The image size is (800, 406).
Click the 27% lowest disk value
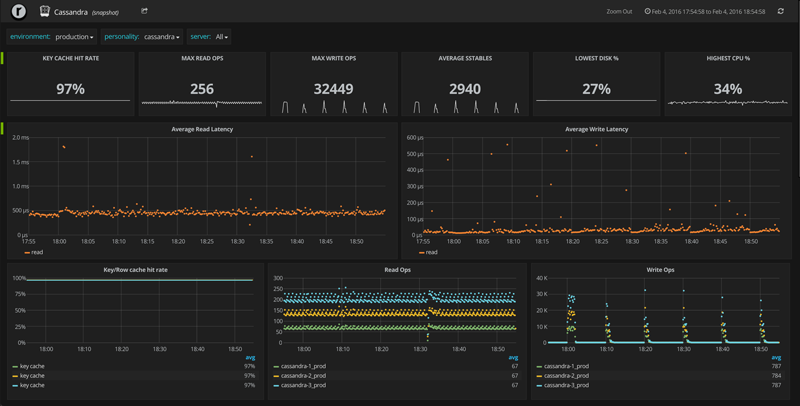[596, 89]
